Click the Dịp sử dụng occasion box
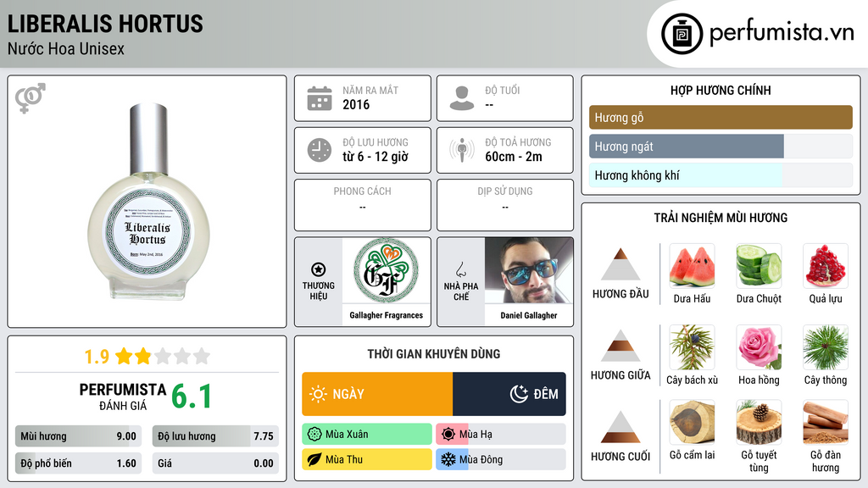The width and height of the screenshot is (868, 488). pyautogui.click(x=505, y=205)
